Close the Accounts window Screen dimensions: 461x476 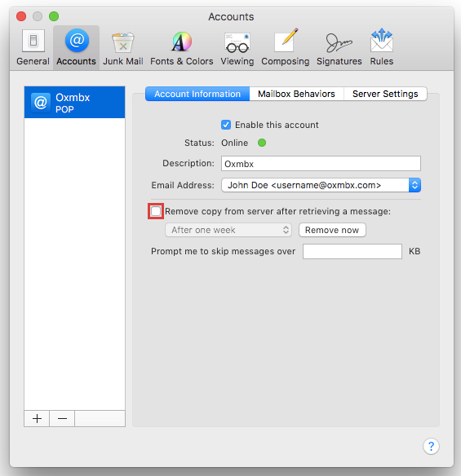point(21,16)
